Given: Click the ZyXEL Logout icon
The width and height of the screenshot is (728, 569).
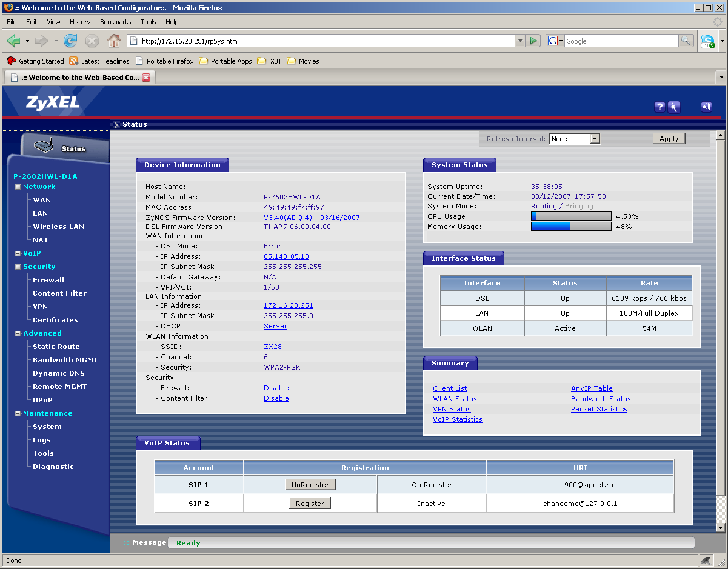Looking at the screenshot, I should point(706,107).
